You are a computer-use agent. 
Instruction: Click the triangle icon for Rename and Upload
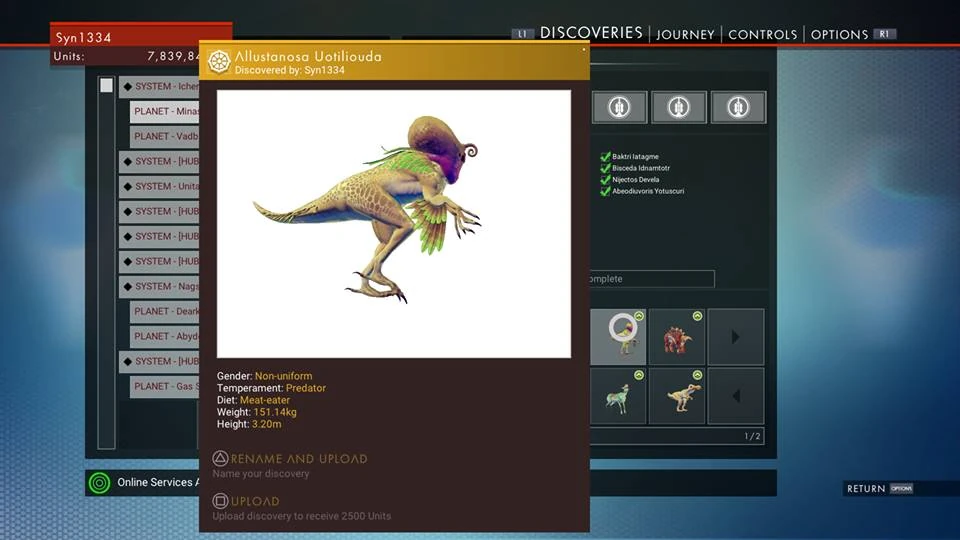pos(220,458)
